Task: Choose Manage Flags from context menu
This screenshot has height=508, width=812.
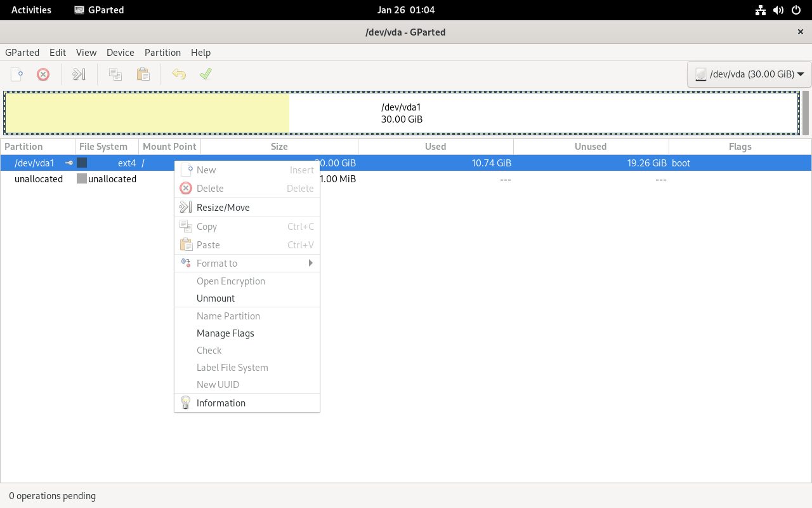Action: (225, 333)
